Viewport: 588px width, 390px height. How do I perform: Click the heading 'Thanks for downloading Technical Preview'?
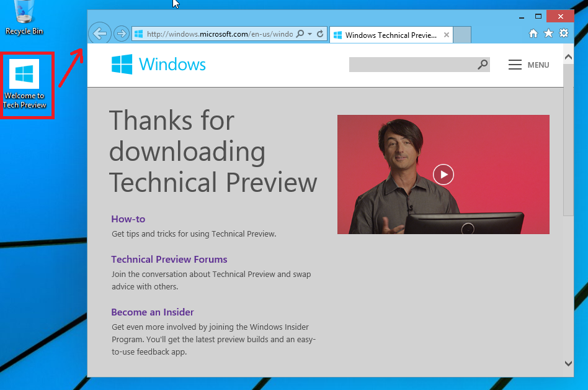pyautogui.click(x=213, y=152)
